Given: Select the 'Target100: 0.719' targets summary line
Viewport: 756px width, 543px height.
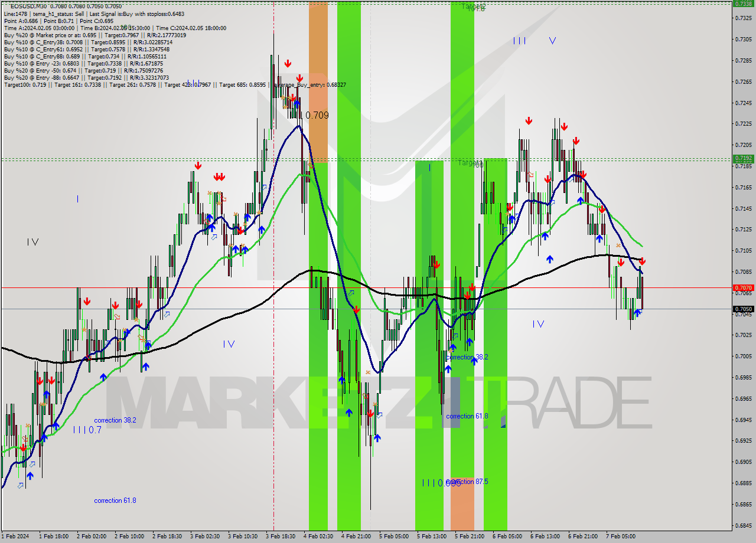Looking at the screenshot, I should (175, 85).
